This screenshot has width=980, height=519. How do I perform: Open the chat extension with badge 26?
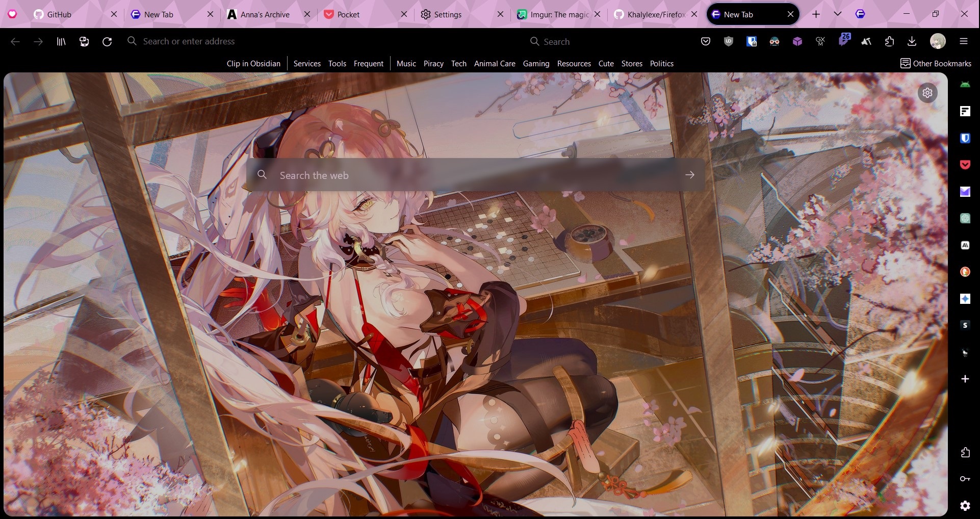(844, 40)
